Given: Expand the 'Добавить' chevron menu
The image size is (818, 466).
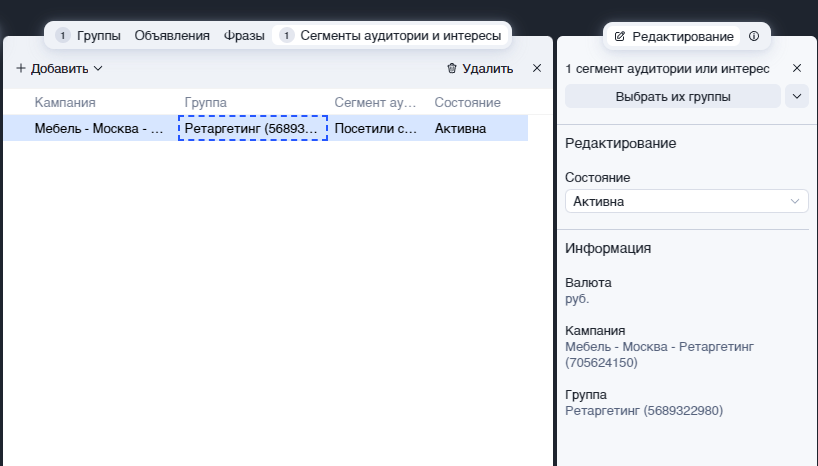Looking at the screenshot, I should tap(98, 69).
